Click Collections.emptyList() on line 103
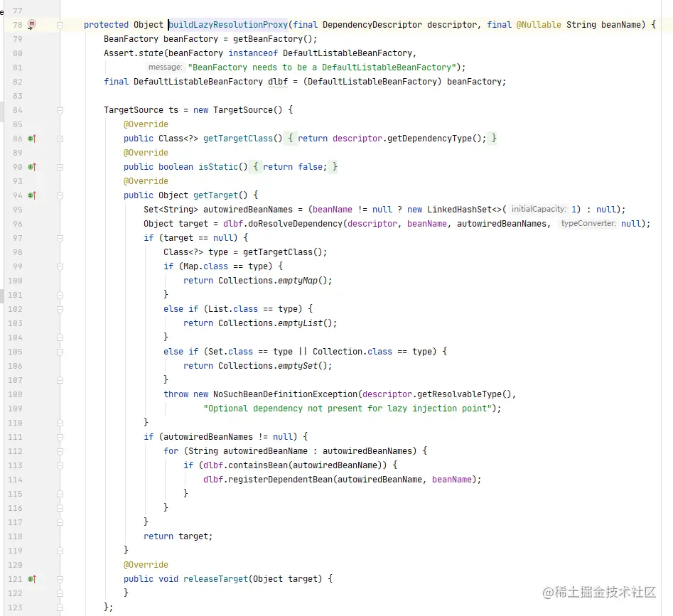Viewport: 673px width, 616px height. tap(277, 323)
